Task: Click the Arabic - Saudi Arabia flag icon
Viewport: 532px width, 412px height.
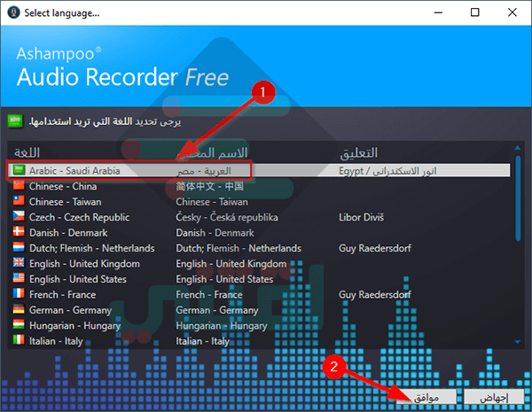Action: (19, 170)
